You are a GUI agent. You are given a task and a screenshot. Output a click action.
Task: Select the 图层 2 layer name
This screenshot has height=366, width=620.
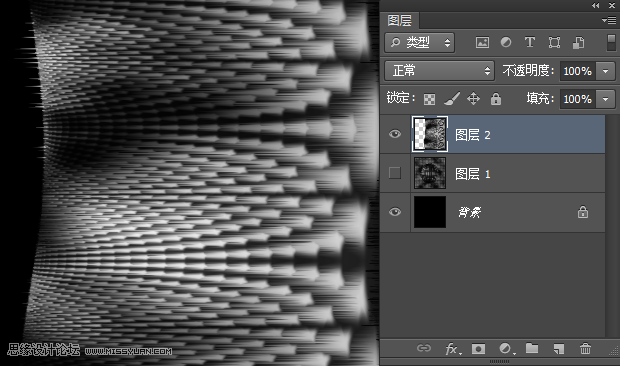coord(473,135)
